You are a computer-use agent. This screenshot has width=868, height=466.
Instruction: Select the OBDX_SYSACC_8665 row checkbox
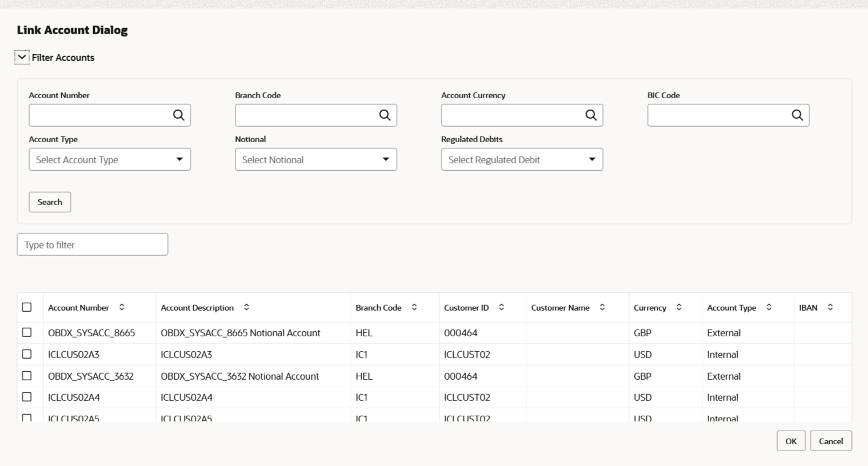(x=27, y=332)
